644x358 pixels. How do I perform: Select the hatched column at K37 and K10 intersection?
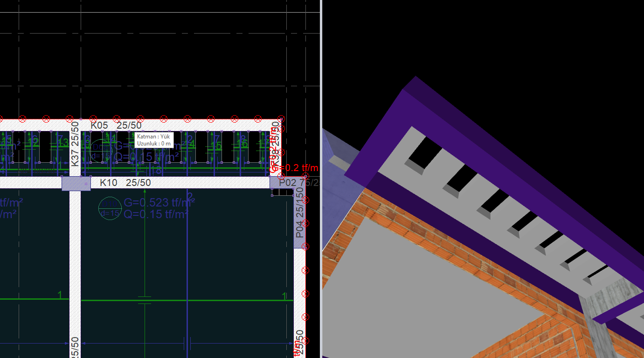pos(76,183)
